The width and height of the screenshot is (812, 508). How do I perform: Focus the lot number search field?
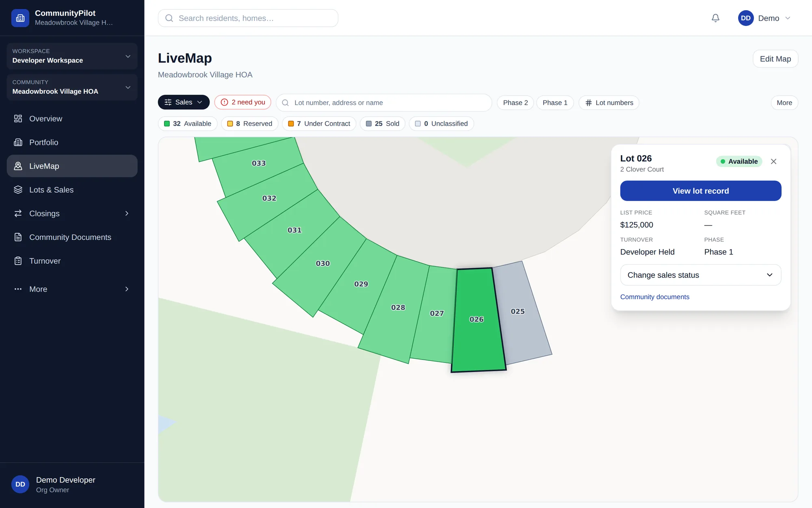pyautogui.click(x=384, y=103)
